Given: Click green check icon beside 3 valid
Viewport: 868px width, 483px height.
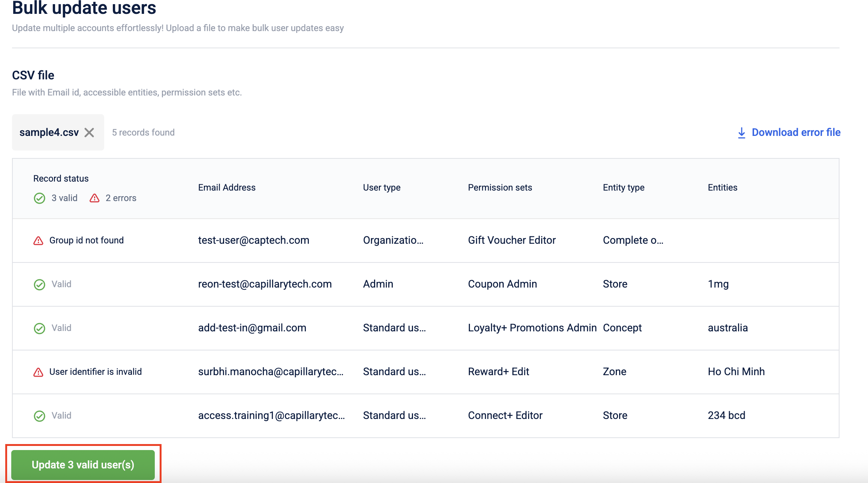Looking at the screenshot, I should (39, 198).
